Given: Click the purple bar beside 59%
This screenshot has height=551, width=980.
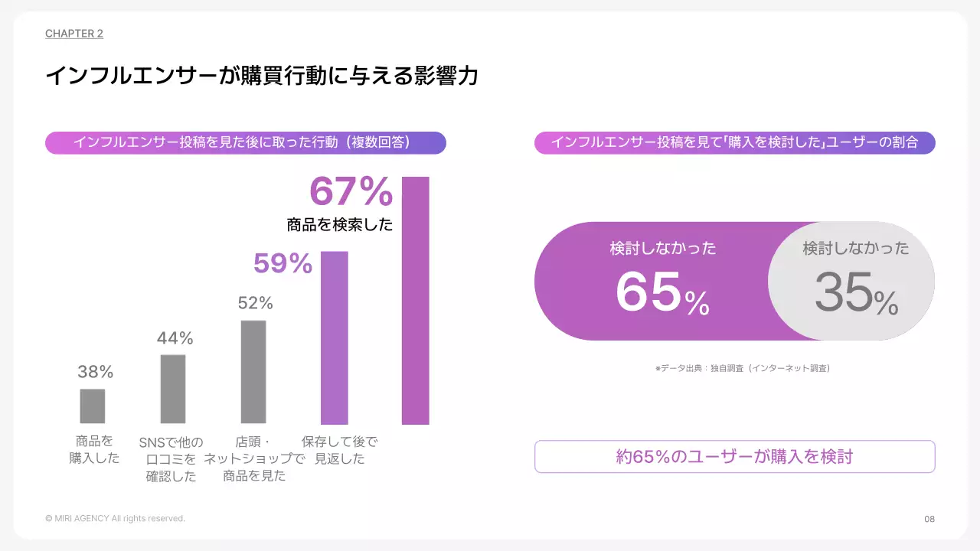Looking at the screenshot, I should point(335,337).
